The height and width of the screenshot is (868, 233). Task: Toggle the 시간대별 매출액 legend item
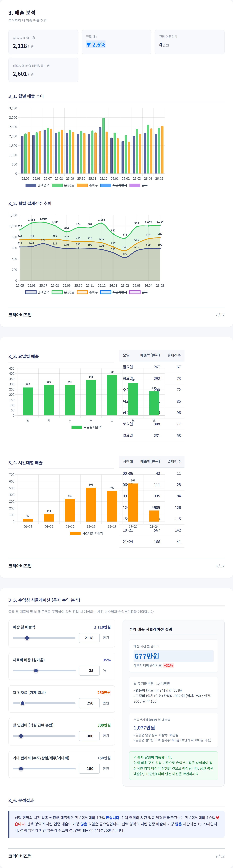click(86, 533)
